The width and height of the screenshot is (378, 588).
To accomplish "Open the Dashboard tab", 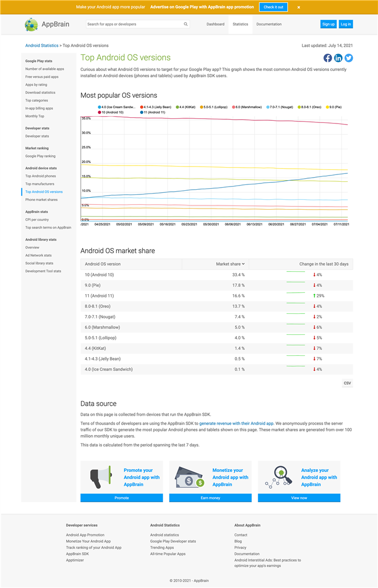I will click(215, 24).
